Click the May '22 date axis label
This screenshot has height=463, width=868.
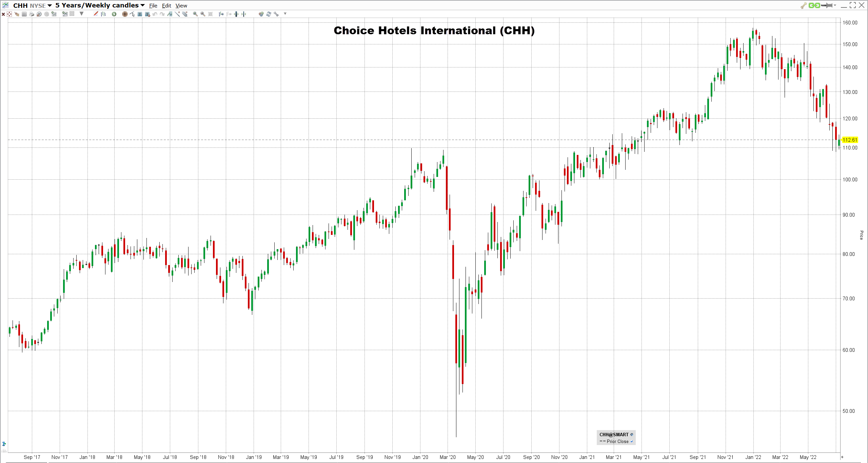click(808, 457)
